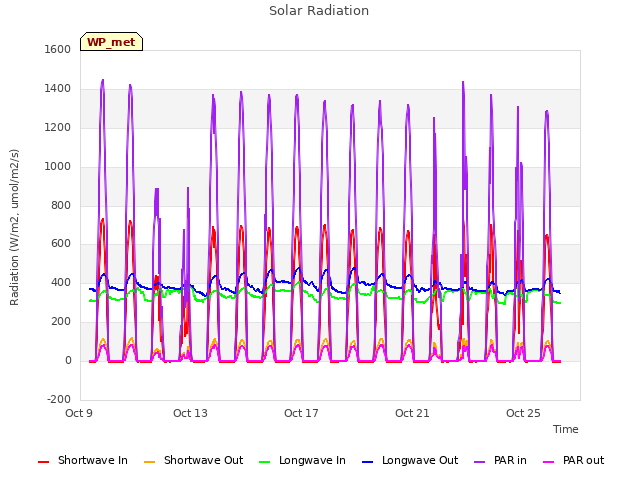The image size is (640, 480).
Task: Toggle the Longwave In legend entry
Action: click(x=302, y=460)
